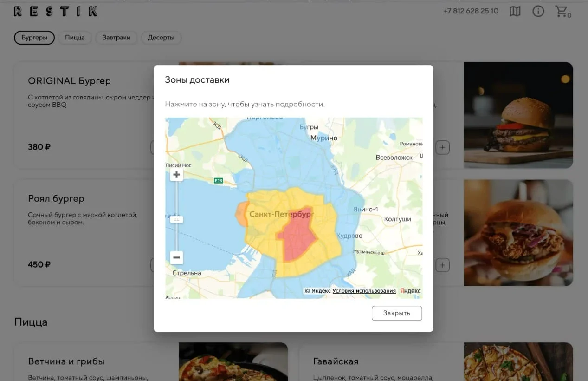Select the small orange delivery zone

click(x=241, y=213)
